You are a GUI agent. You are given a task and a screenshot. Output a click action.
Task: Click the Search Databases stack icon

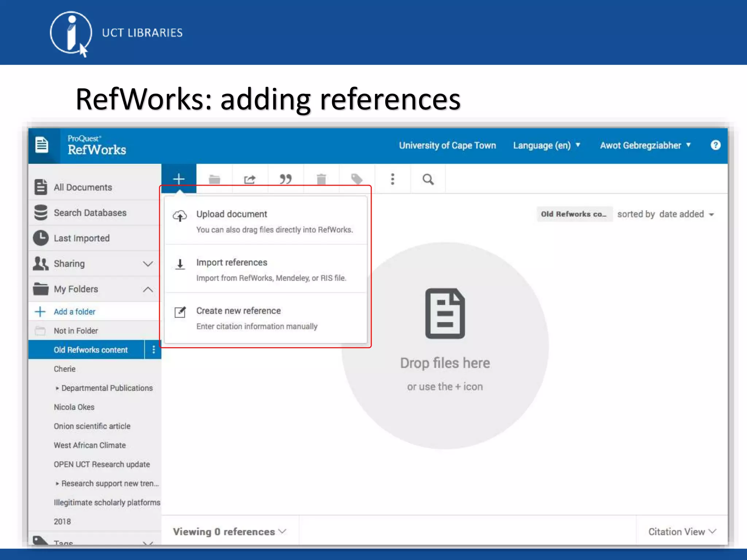click(x=40, y=213)
